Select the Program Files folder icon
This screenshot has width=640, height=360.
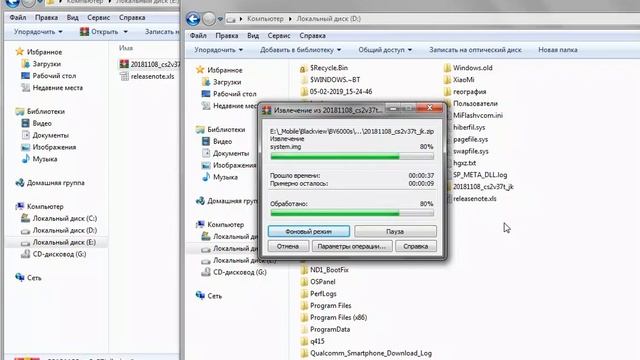pyautogui.click(x=304, y=305)
